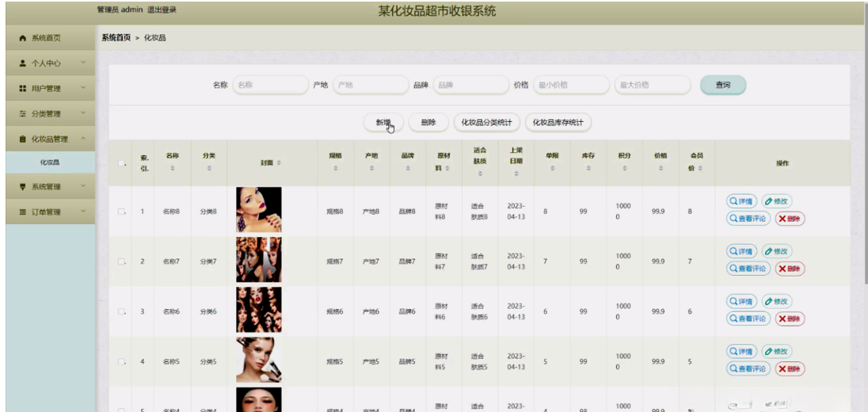Click 删除 for the 名称6 row
This screenshot has height=412, width=868.
790,319
